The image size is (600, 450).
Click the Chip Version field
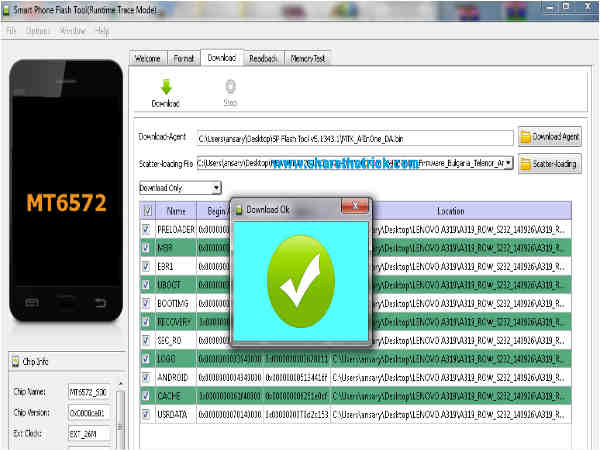[x=89, y=413]
